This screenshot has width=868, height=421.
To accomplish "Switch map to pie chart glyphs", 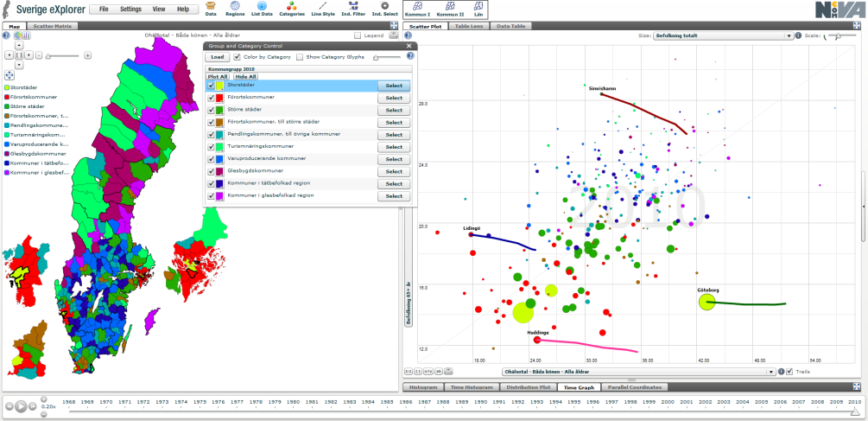I will [x=18, y=35].
